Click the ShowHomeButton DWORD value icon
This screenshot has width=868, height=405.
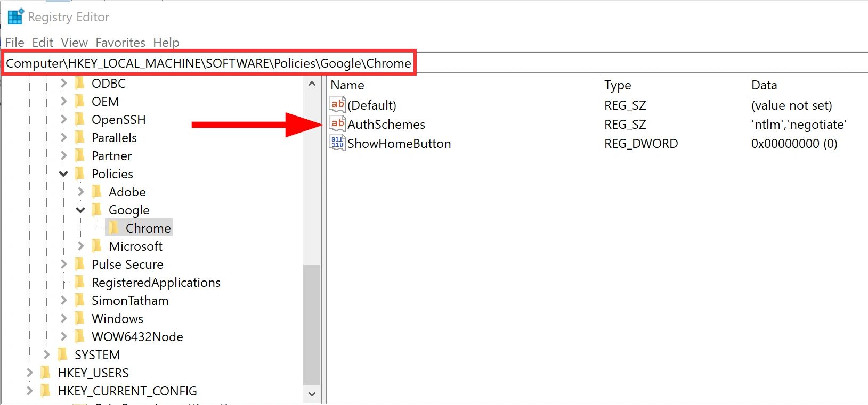(338, 143)
